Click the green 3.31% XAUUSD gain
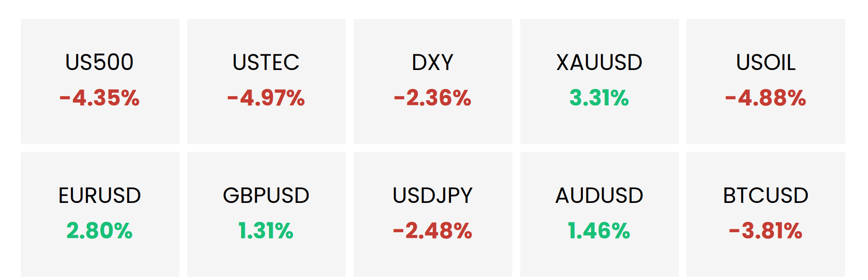 [599, 98]
